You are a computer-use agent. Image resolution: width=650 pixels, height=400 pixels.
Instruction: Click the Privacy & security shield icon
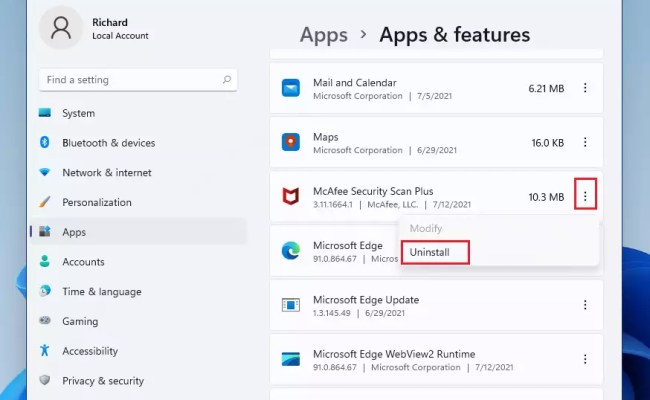(45, 380)
